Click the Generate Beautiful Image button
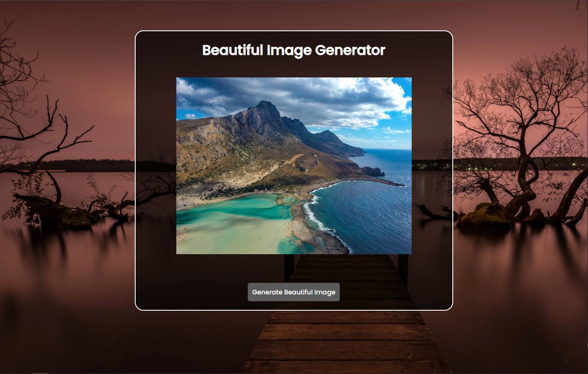 (294, 292)
